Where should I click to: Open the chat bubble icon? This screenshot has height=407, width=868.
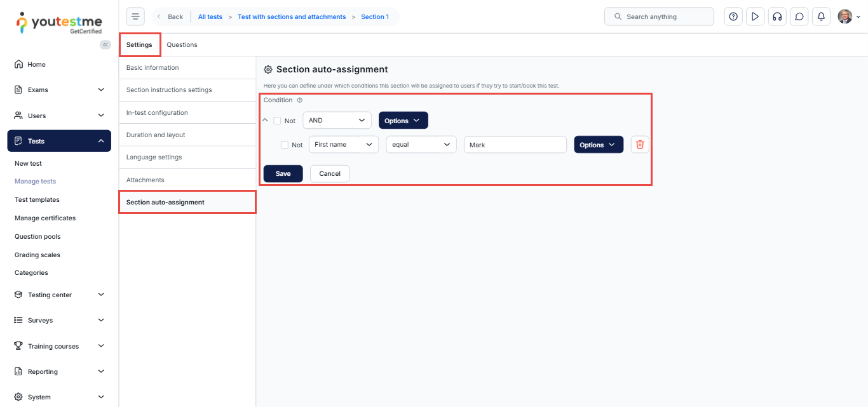tap(799, 17)
